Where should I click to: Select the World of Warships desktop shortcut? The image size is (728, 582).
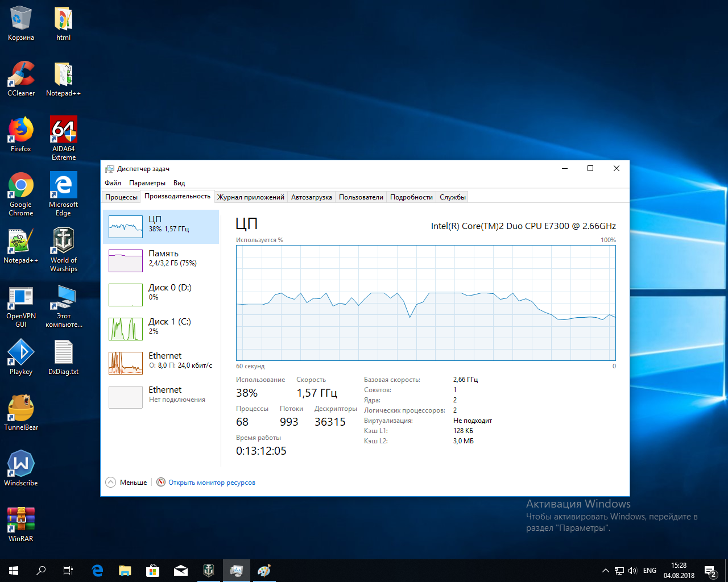[x=64, y=250]
